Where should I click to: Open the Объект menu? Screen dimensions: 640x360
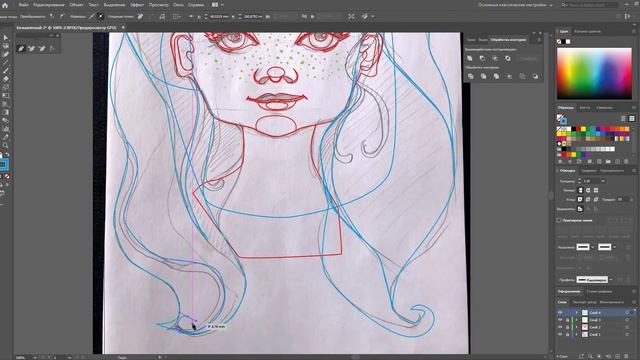coord(76,5)
